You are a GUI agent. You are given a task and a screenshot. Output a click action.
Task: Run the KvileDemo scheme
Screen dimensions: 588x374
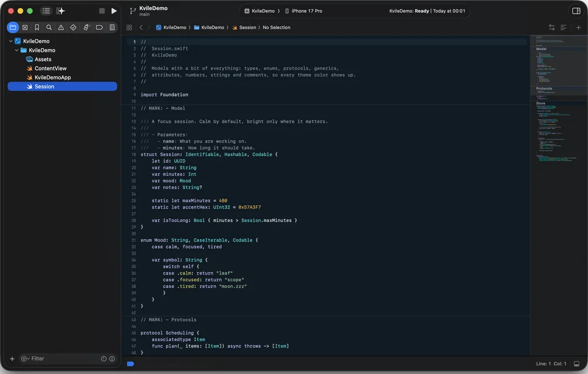pyautogui.click(x=113, y=11)
